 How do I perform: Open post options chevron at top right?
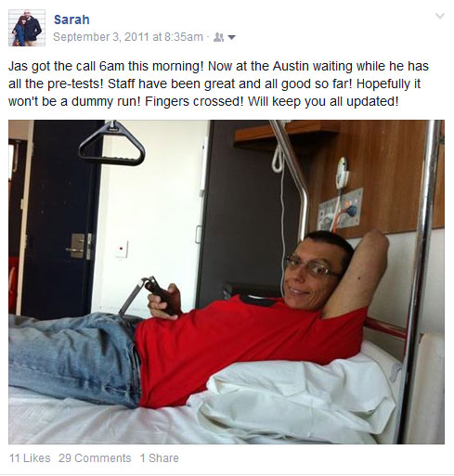440,16
